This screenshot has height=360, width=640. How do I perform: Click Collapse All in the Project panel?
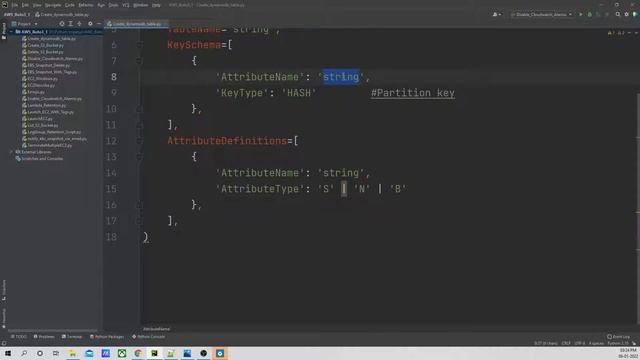tap(80, 24)
